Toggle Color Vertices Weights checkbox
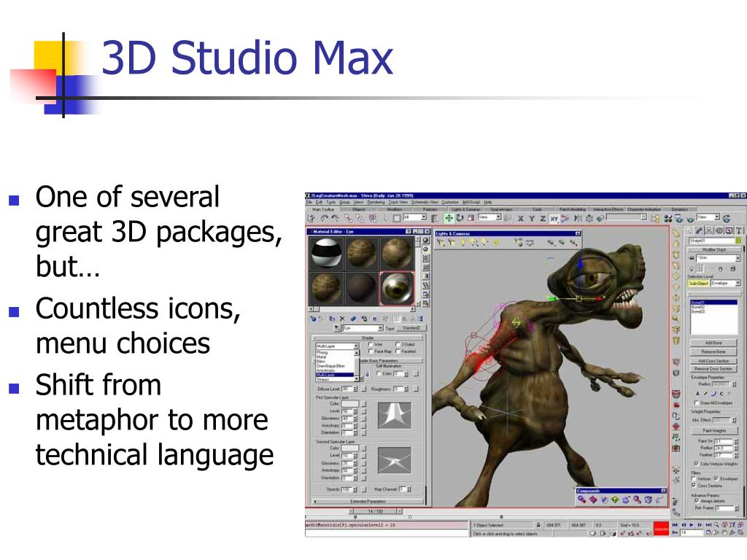Image resolution: width=747 pixels, height=560 pixels. [x=697, y=463]
